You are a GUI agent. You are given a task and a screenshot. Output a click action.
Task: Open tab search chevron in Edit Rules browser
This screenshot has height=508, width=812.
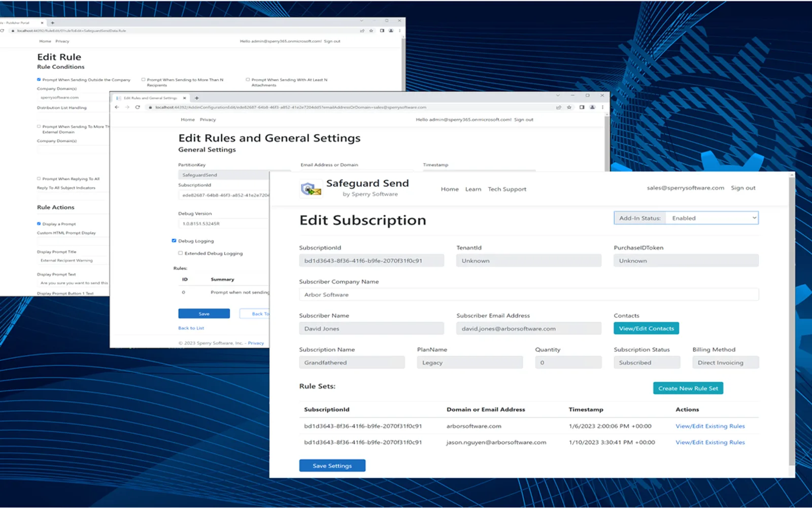[x=558, y=96]
